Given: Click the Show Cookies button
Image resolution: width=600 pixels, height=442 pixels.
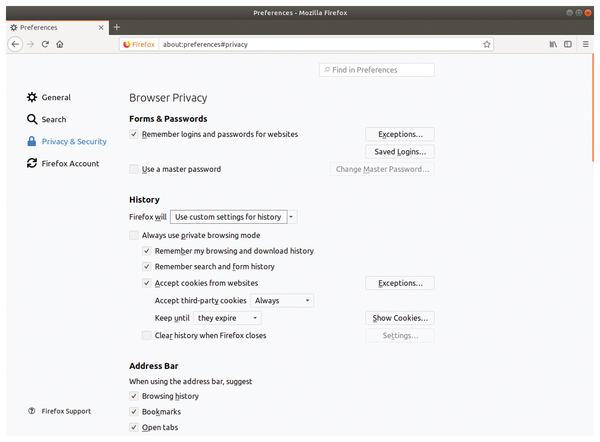Looking at the screenshot, I should coord(400,318).
